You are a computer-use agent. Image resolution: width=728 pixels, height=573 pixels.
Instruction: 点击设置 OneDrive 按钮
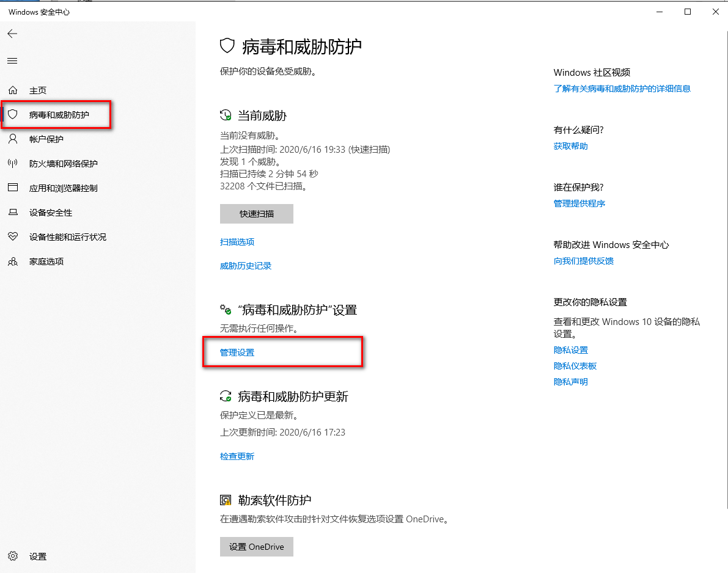tap(256, 547)
